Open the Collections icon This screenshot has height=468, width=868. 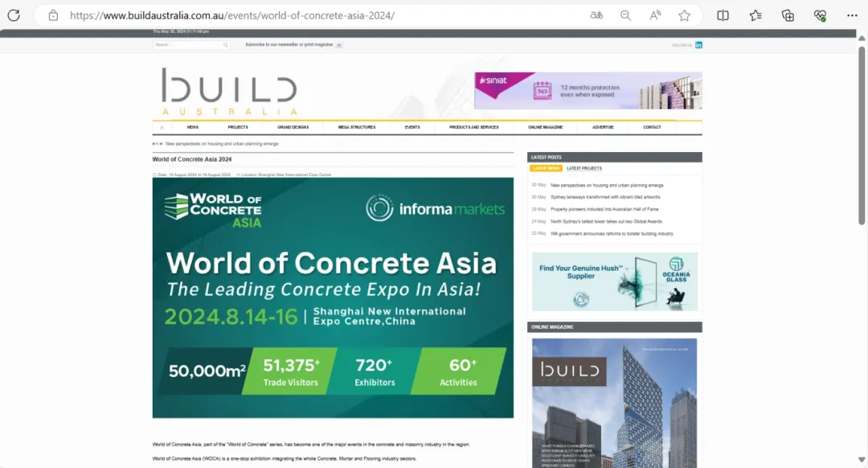(x=788, y=15)
